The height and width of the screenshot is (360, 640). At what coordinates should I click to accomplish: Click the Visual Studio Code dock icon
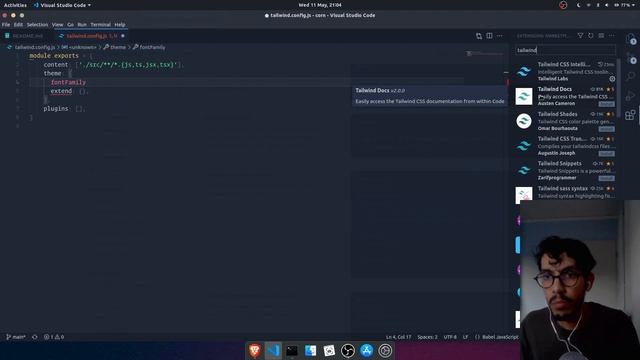[273, 351]
